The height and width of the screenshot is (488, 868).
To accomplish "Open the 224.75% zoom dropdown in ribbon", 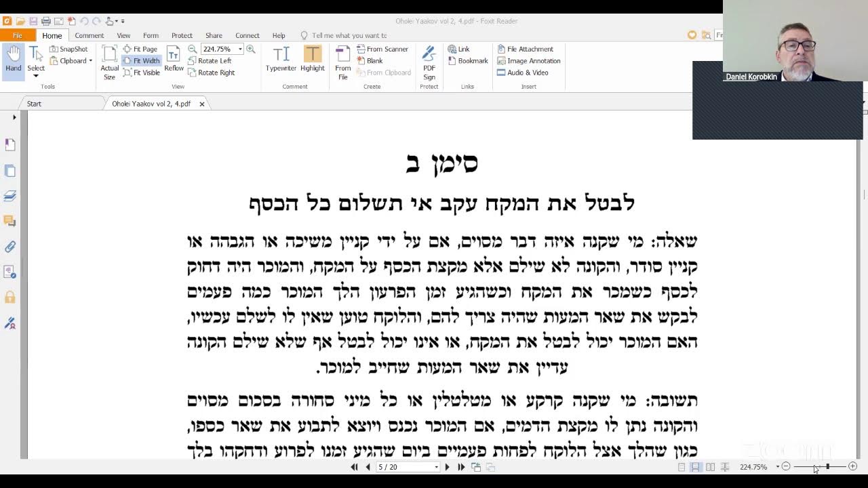I will pyautogui.click(x=239, y=49).
